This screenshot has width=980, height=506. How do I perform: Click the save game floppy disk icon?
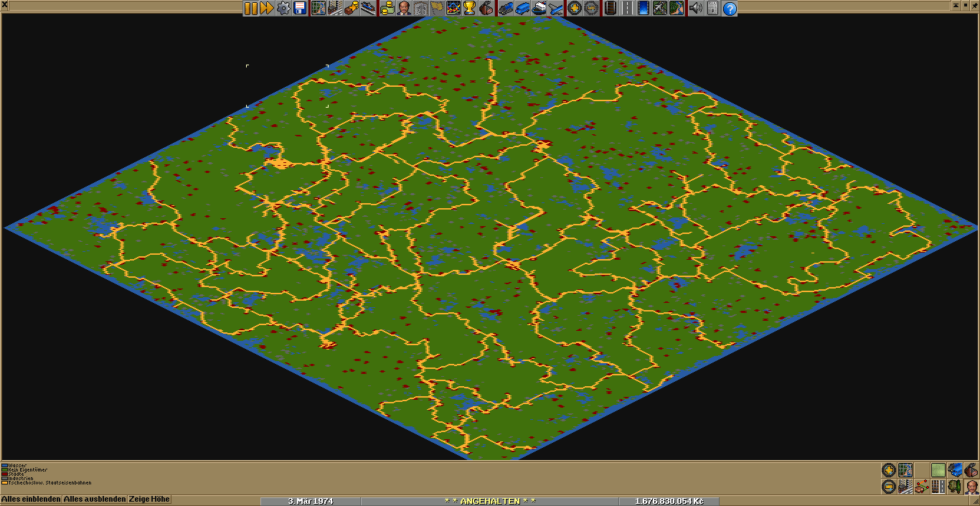tap(300, 8)
